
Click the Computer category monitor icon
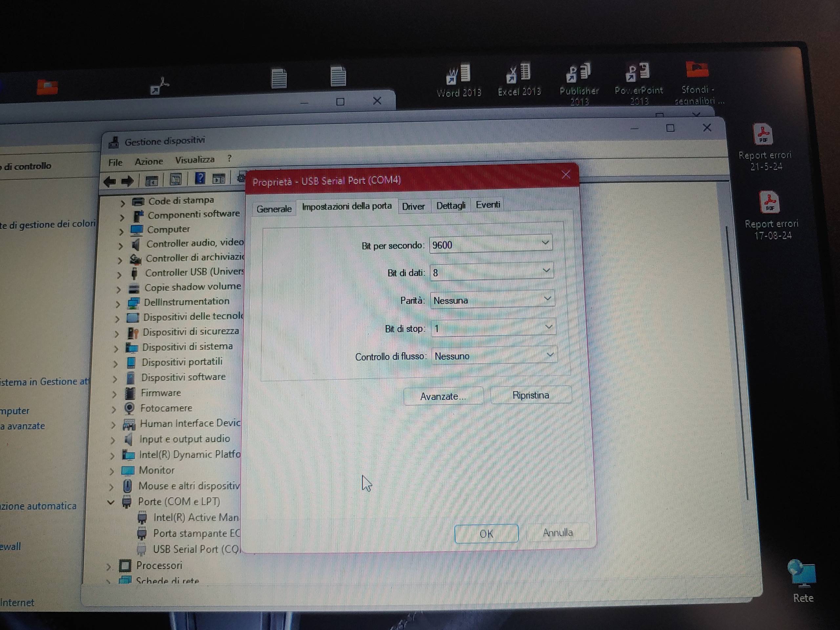[136, 230]
